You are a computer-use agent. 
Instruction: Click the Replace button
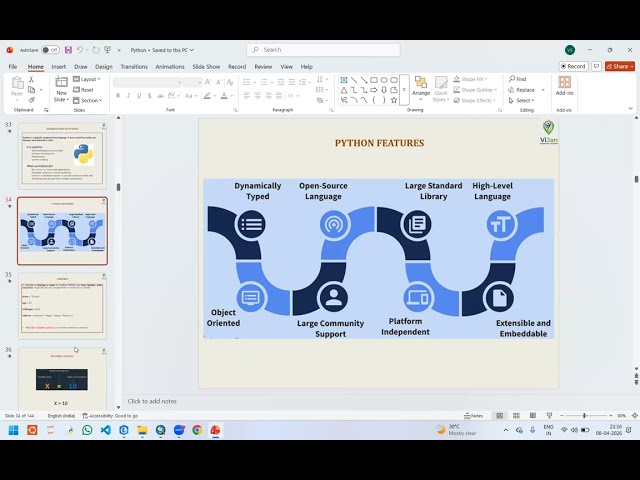pyautogui.click(x=521, y=90)
